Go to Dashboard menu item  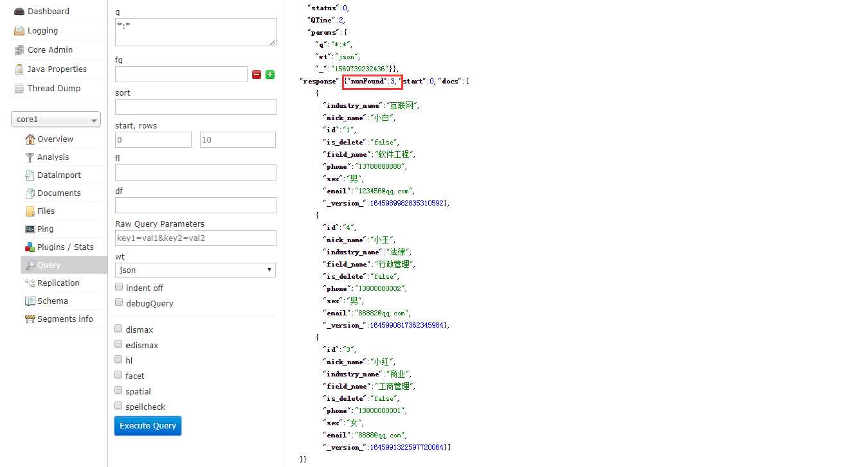(x=48, y=12)
